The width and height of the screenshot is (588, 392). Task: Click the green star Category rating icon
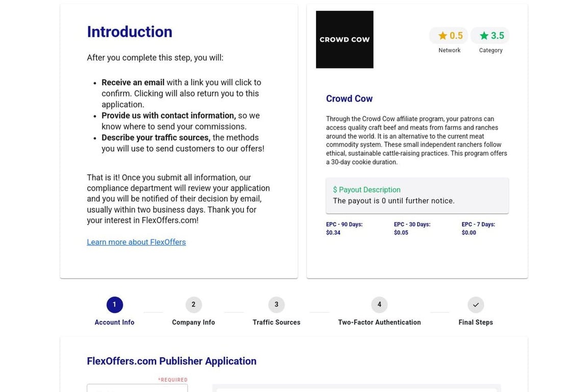pyautogui.click(x=484, y=36)
